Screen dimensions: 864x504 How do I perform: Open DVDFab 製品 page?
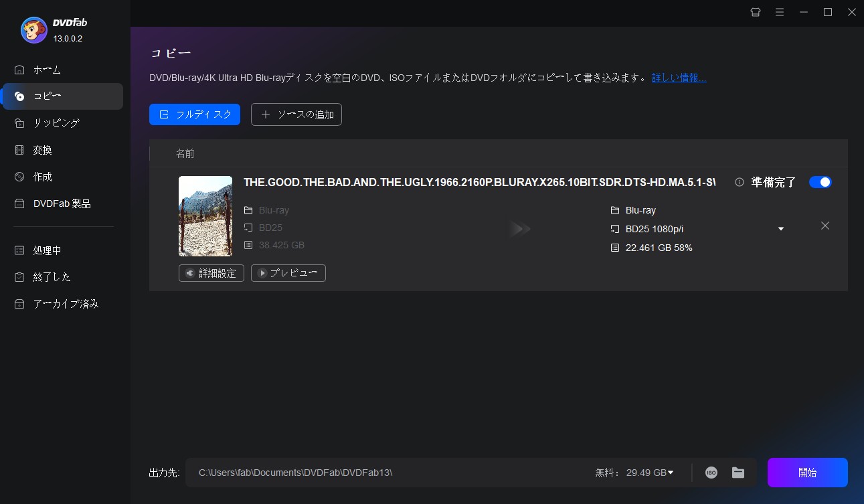coord(62,203)
